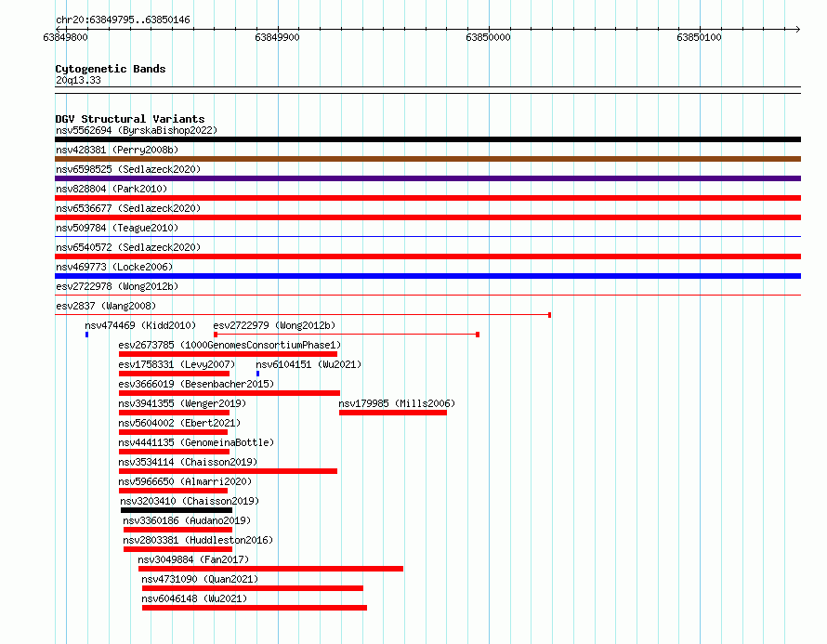This screenshot has height=644, width=827.
Task: Open nsv3203410 (Chaisson2019) label
Action: [x=190, y=501]
